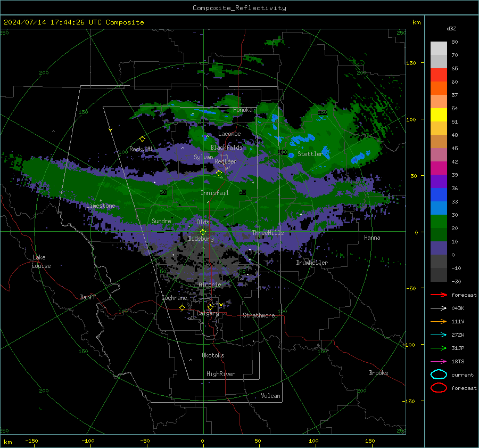
Task: Click the Strathmore town label
Action: click(x=259, y=315)
